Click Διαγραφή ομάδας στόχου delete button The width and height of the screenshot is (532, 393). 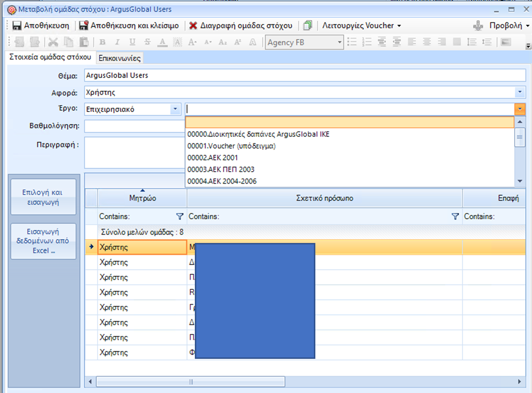pos(241,25)
